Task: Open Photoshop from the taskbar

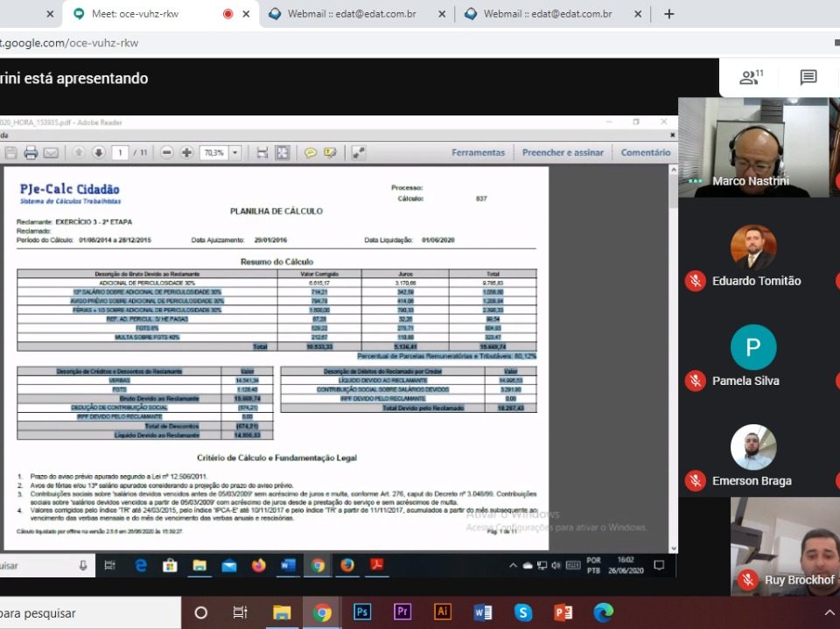Action: click(362, 612)
